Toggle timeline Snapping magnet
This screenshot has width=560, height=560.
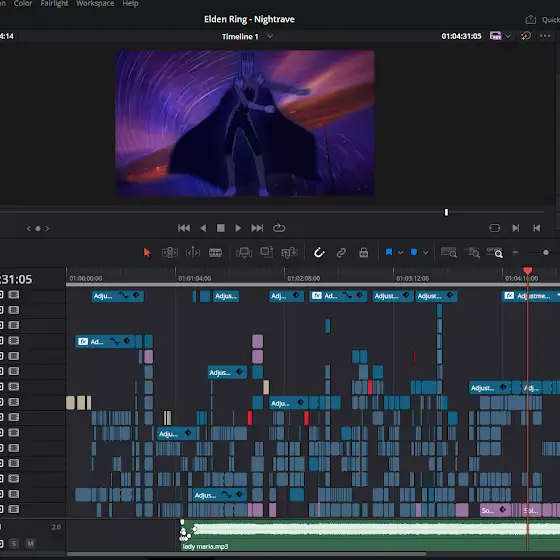click(319, 253)
